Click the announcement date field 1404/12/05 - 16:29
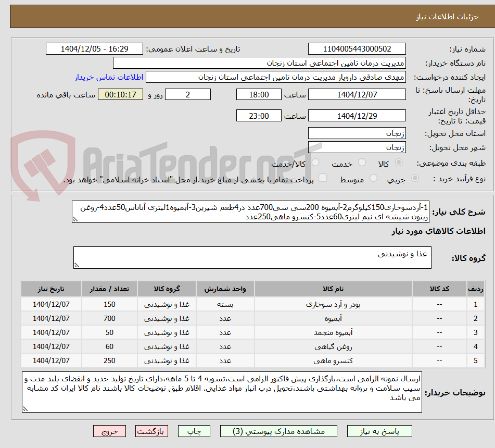This screenshot has width=495, height=448. tap(94, 49)
